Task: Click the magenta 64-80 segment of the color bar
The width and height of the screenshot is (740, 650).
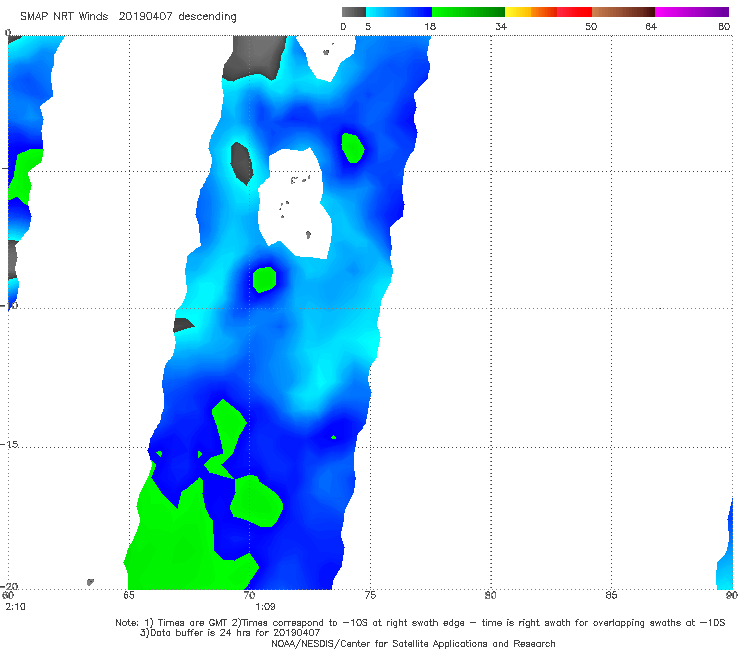Action: point(692,12)
